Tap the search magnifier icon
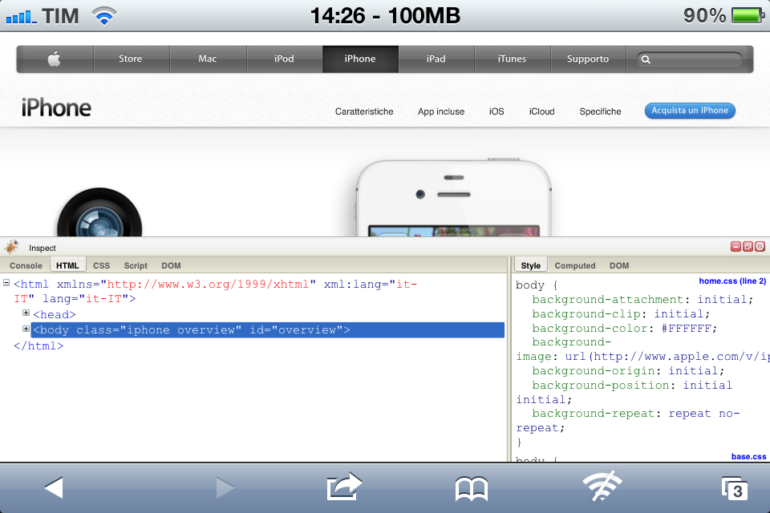This screenshot has height=513, width=770. (x=646, y=59)
